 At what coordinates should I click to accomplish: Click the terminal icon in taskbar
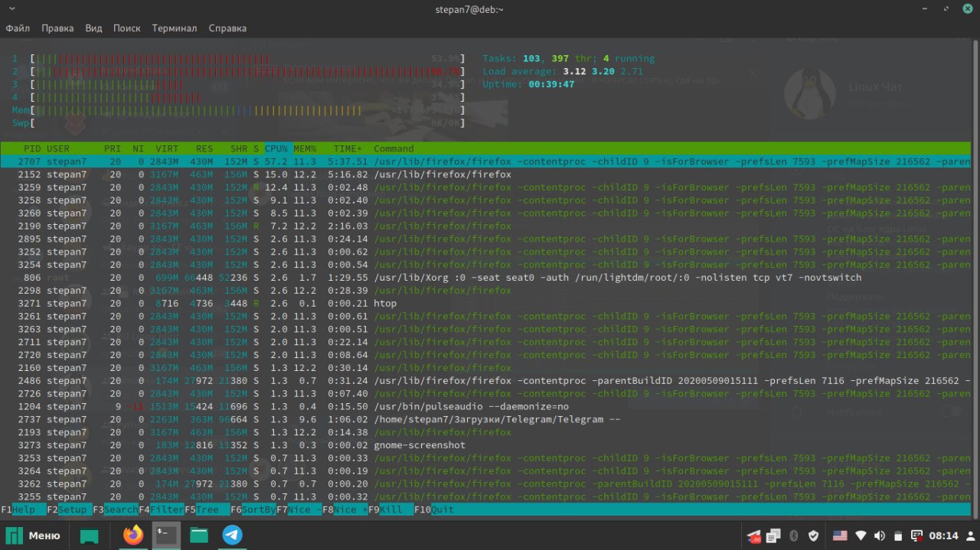tap(166, 535)
